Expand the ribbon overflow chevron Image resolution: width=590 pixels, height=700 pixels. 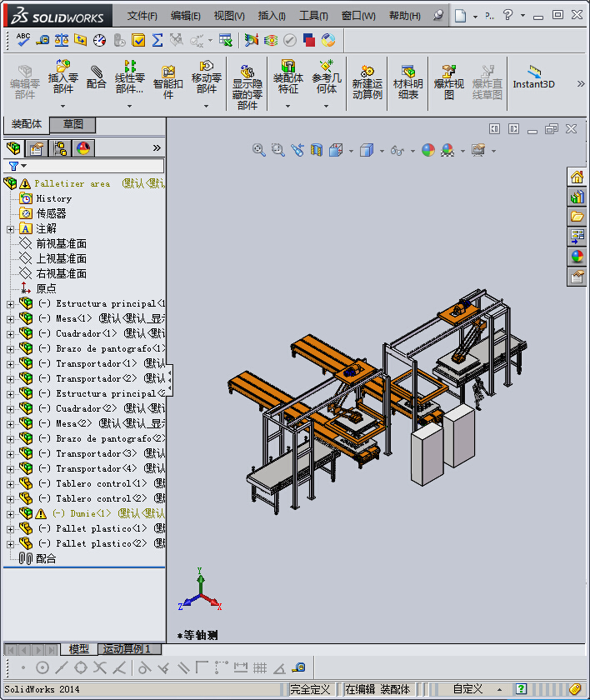581,83
